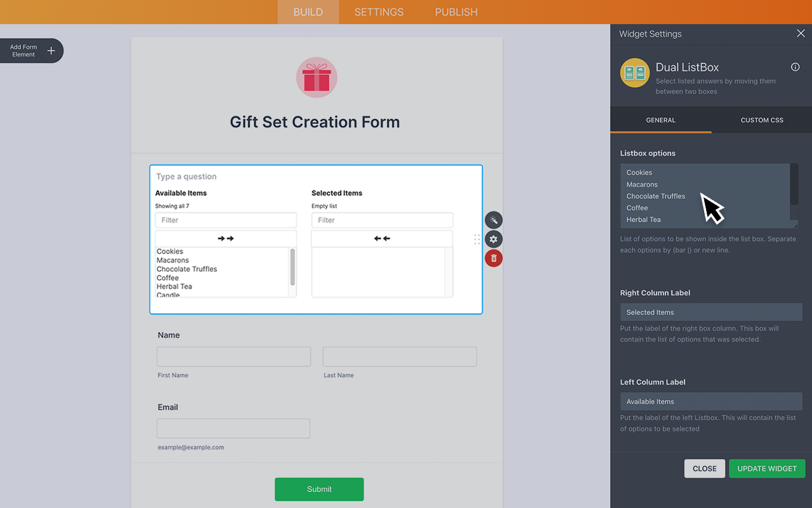Screen dimensions: 812x508
Task: Open widget settings via gear icon
Action: [x=494, y=239]
